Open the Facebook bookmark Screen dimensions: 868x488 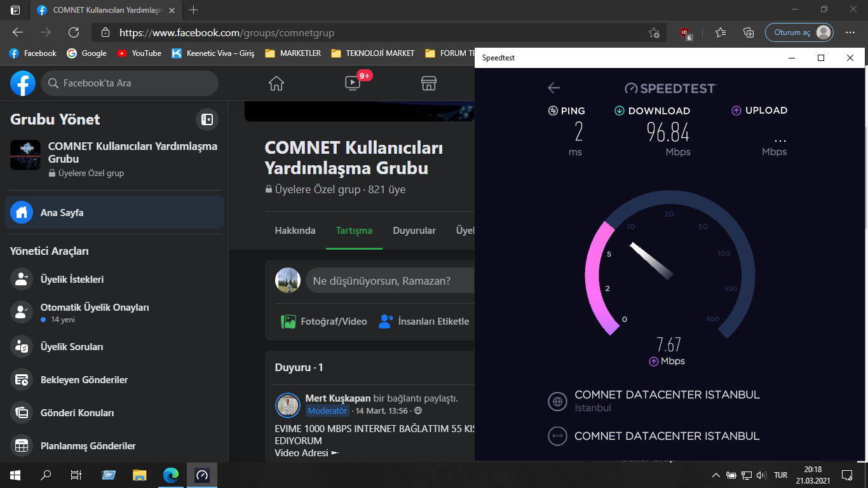(x=33, y=53)
